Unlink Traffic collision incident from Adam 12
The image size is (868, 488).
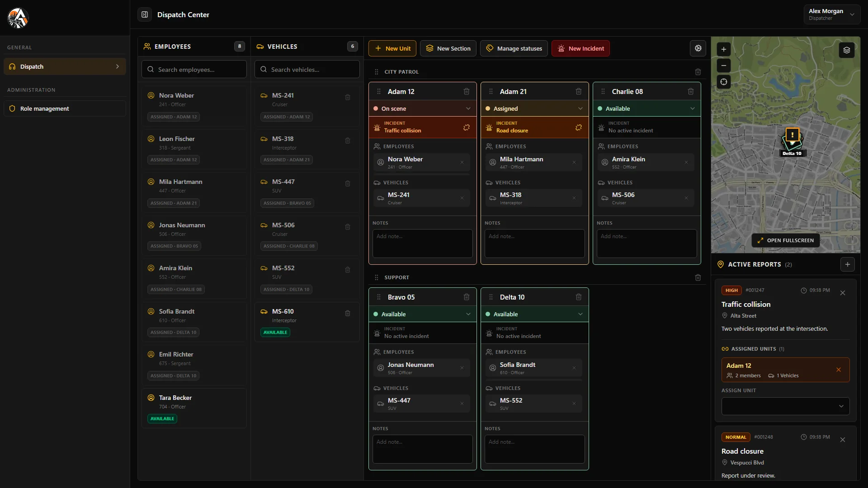[467, 127]
